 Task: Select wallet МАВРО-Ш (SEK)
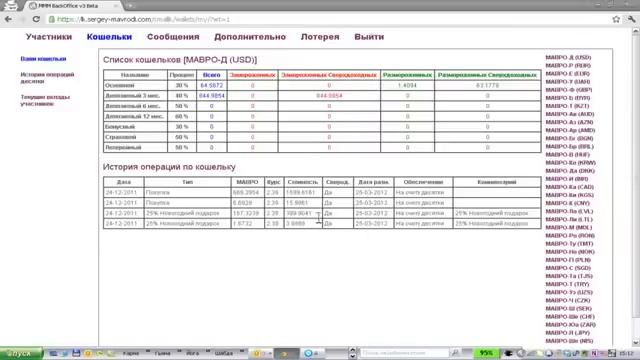pos(569,309)
